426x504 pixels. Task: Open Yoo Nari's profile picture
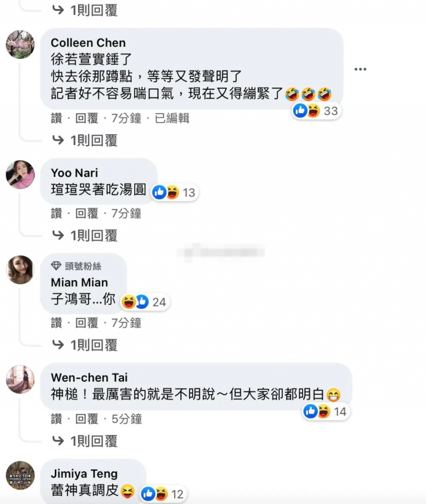20,174
